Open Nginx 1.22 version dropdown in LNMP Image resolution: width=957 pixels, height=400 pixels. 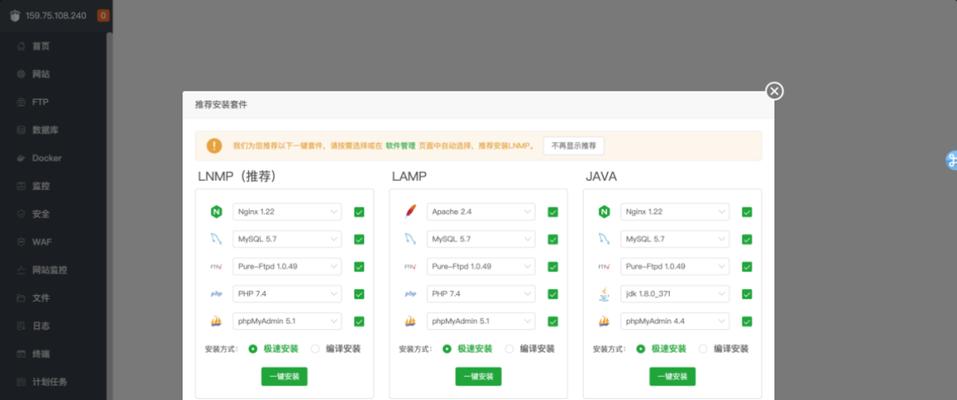(x=287, y=212)
